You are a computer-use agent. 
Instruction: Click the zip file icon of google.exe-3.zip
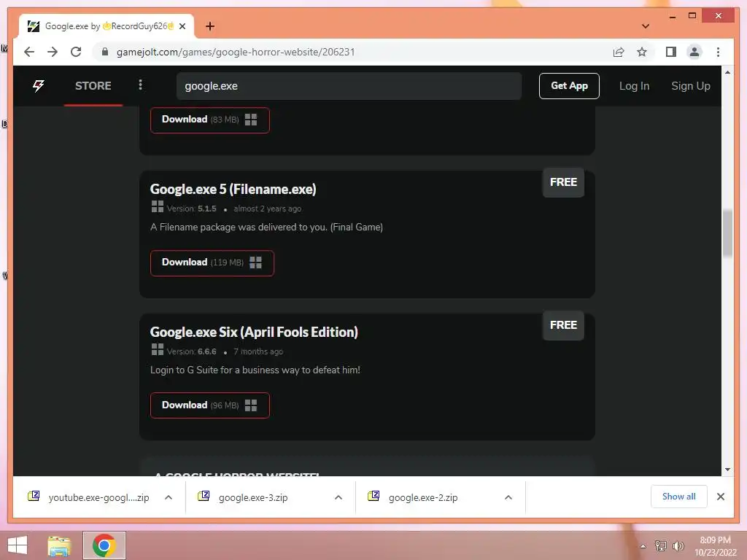point(204,496)
